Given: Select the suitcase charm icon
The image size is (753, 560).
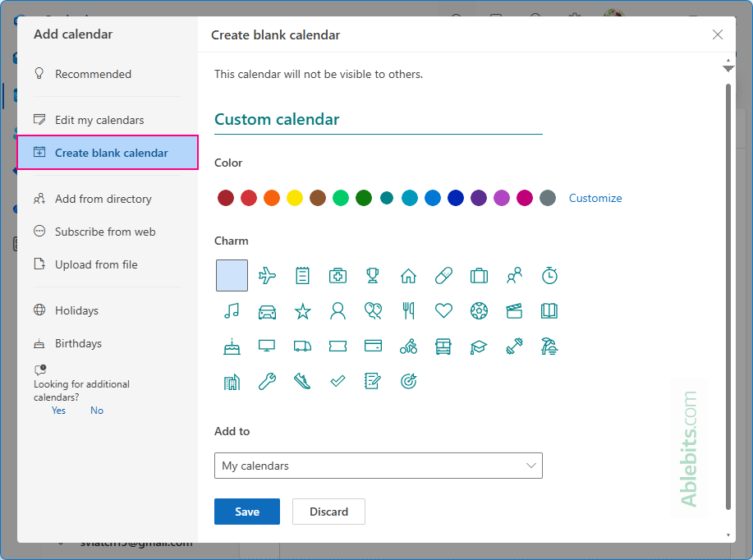Looking at the screenshot, I should (x=479, y=276).
